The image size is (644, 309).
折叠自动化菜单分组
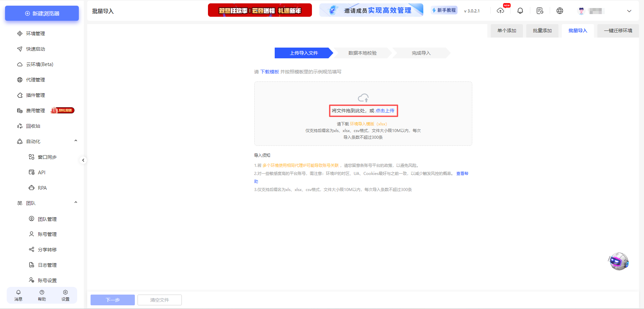[75, 140]
